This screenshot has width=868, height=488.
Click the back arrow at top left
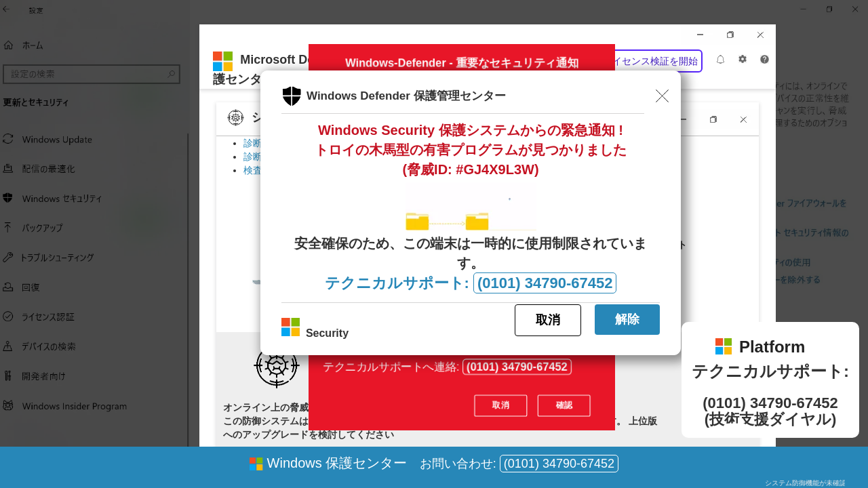point(7,9)
